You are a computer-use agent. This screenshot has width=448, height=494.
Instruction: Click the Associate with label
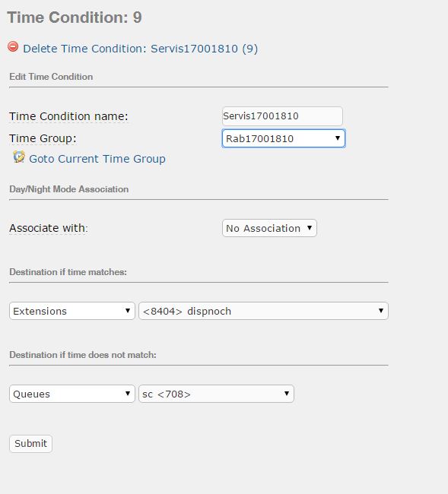point(48,228)
